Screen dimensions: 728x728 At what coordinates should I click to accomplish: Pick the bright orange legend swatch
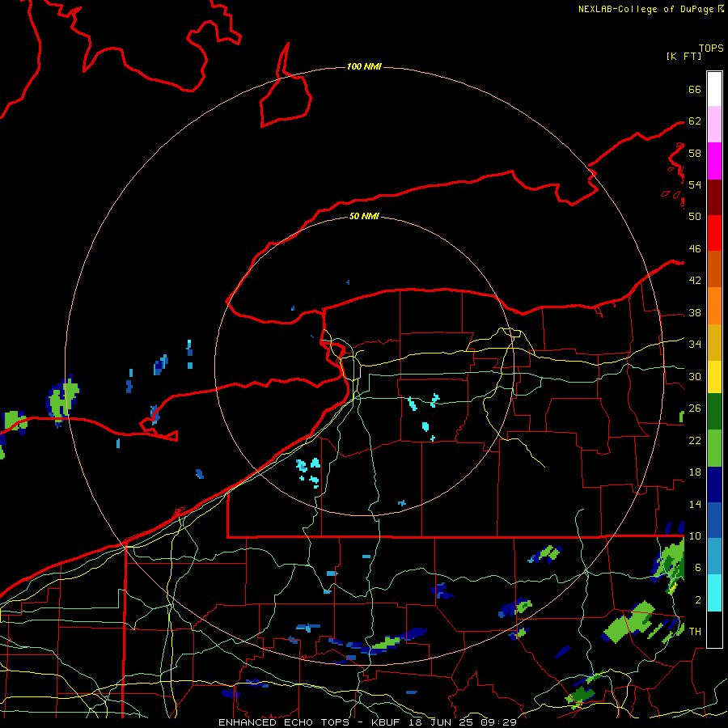[714, 305]
